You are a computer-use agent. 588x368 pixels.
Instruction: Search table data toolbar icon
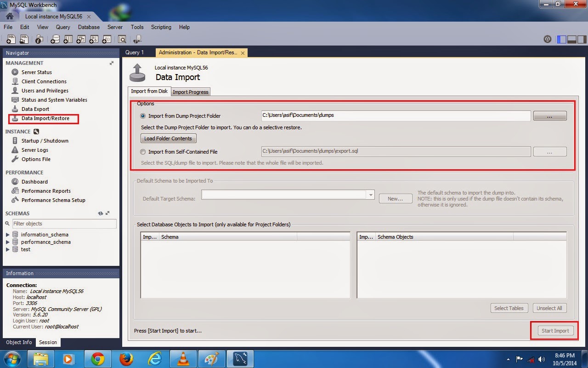pos(122,40)
